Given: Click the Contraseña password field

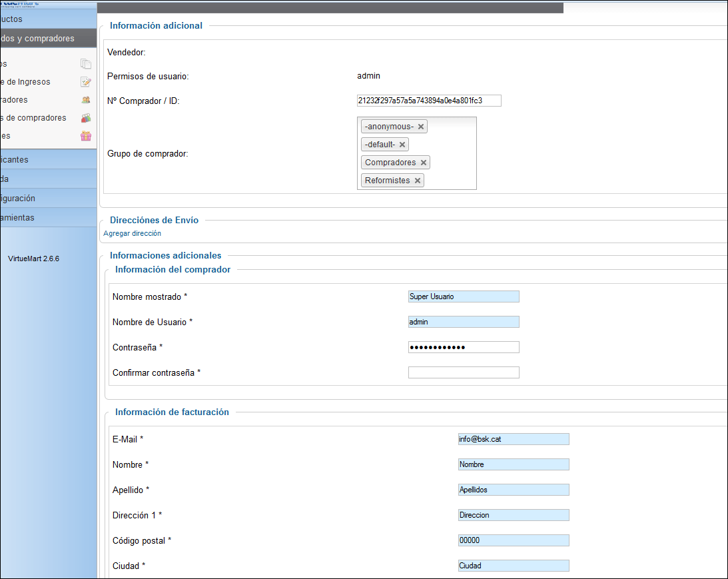Looking at the screenshot, I should (x=464, y=347).
